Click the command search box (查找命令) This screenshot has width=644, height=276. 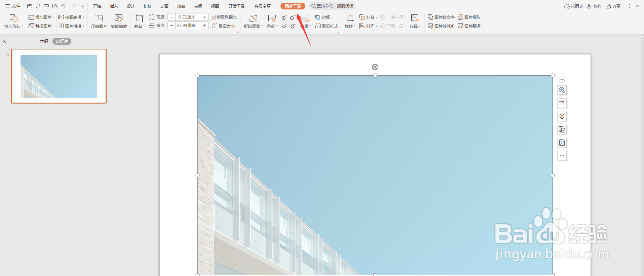332,6
